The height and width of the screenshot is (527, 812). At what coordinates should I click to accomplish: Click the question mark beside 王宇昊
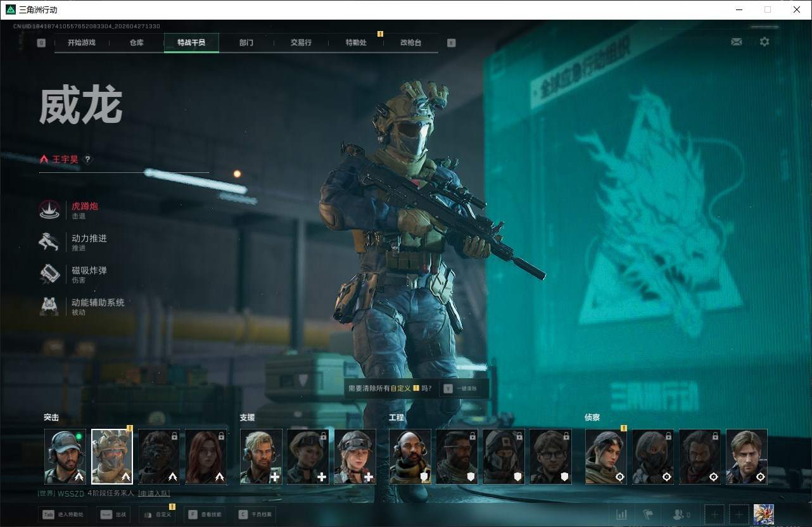87,160
